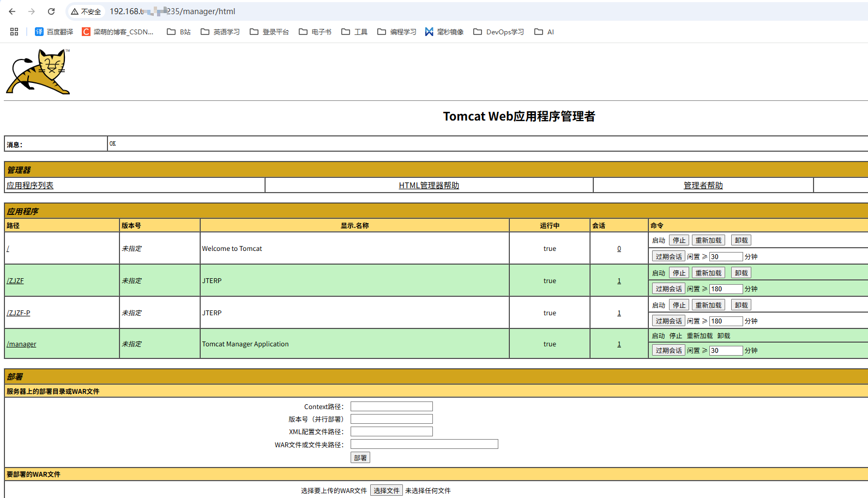Click 卸载 for the /ZJZF application
Viewport: 868px width, 498px height.
(741, 273)
